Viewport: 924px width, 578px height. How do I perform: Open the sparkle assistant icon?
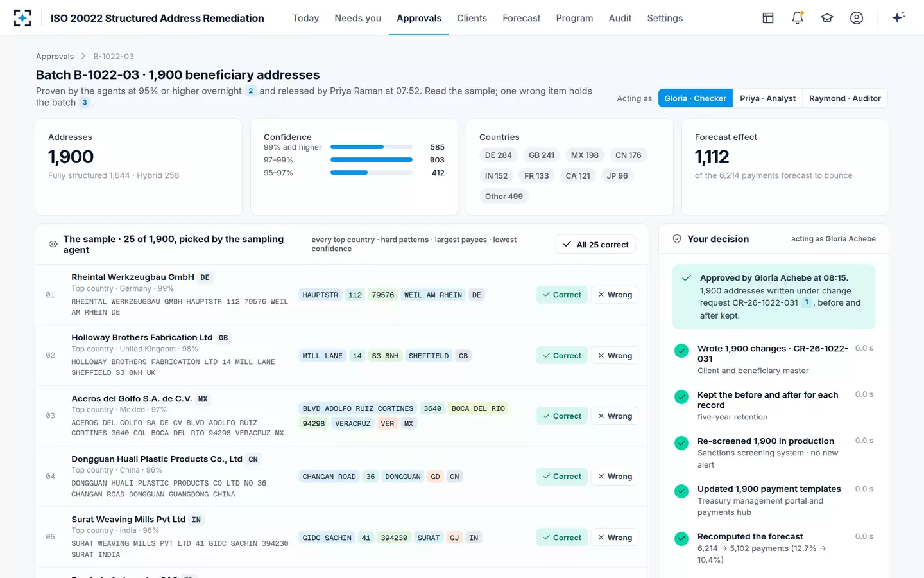click(x=898, y=17)
